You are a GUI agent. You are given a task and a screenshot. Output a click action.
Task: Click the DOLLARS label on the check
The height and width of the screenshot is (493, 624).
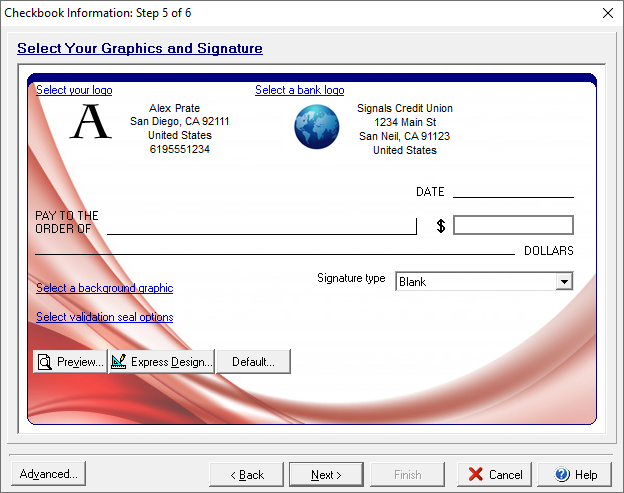pyautogui.click(x=549, y=251)
